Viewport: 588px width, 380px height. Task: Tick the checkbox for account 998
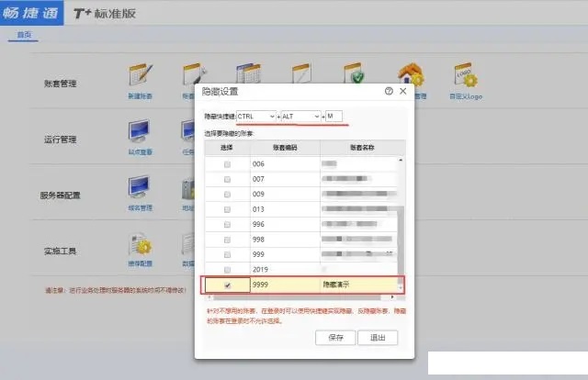[227, 240]
